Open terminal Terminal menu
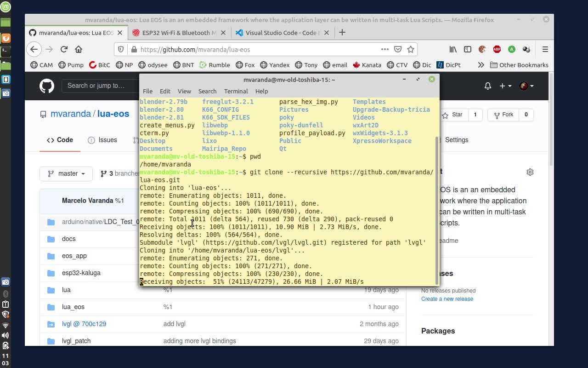Screen dimensions: 588x368 click(236, 91)
